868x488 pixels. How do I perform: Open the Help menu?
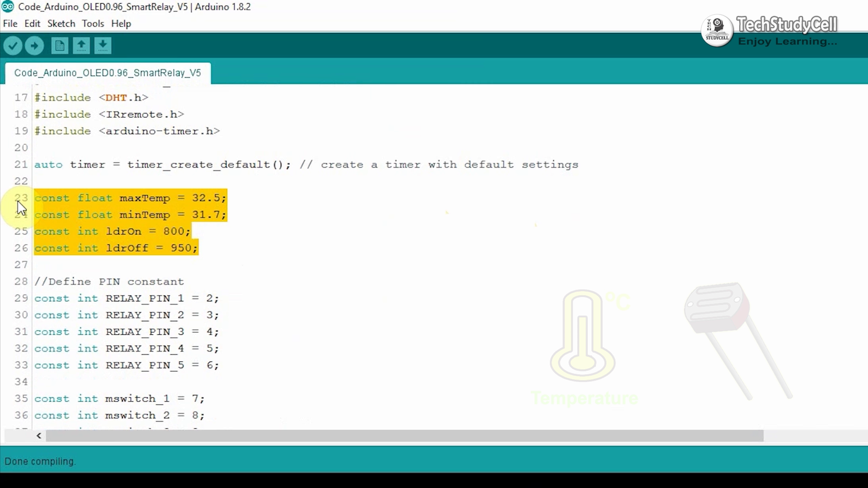121,23
